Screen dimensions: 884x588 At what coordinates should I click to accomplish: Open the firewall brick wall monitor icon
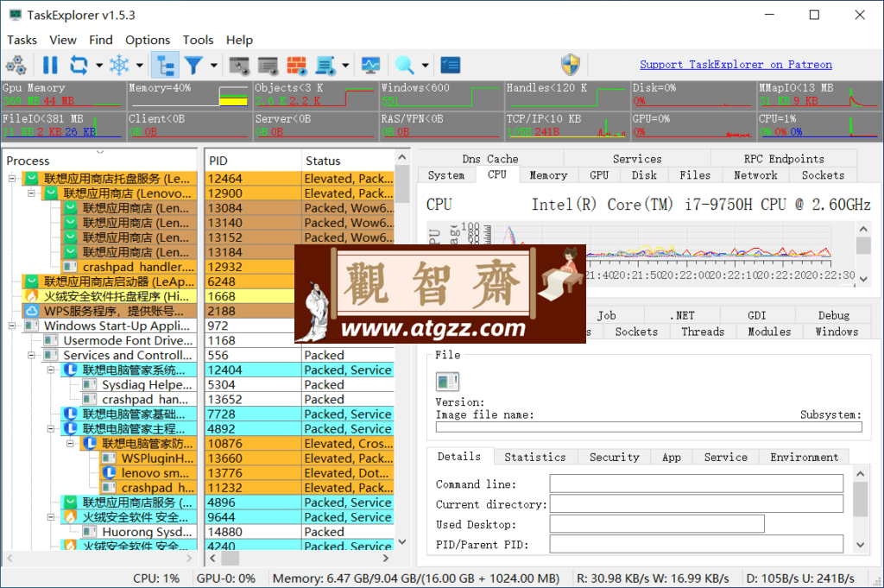pyautogui.click(x=297, y=66)
